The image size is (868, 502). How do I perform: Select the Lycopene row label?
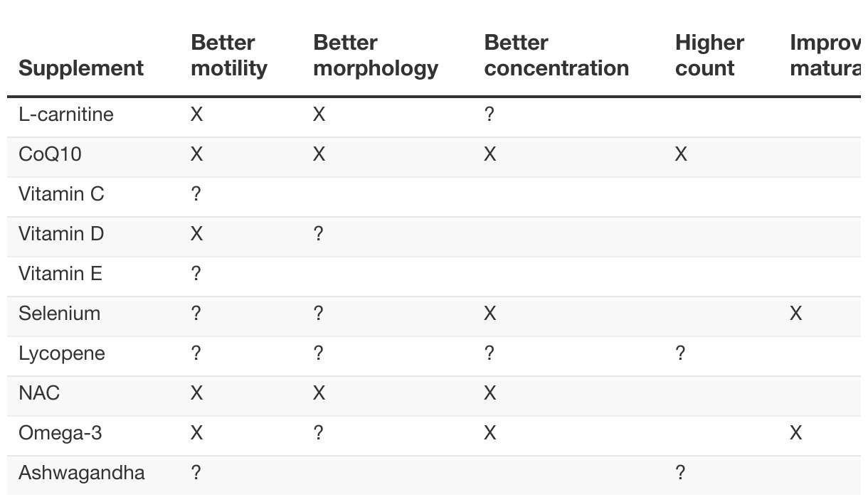tap(62, 353)
